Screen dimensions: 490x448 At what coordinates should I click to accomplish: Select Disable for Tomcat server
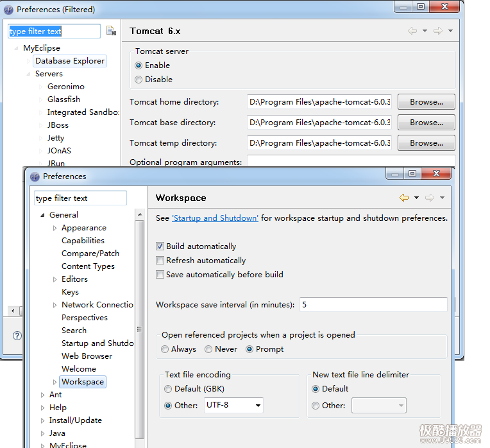pos(139,80)
